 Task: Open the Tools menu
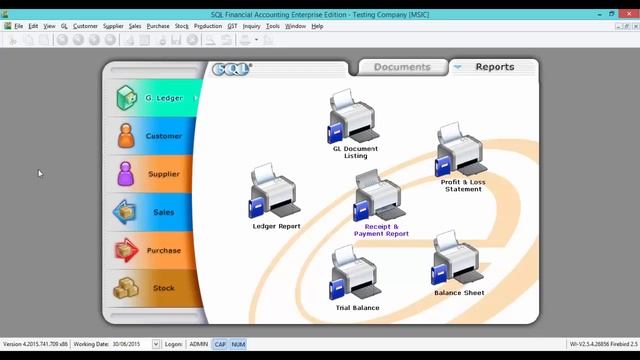(x=273, y=26)
